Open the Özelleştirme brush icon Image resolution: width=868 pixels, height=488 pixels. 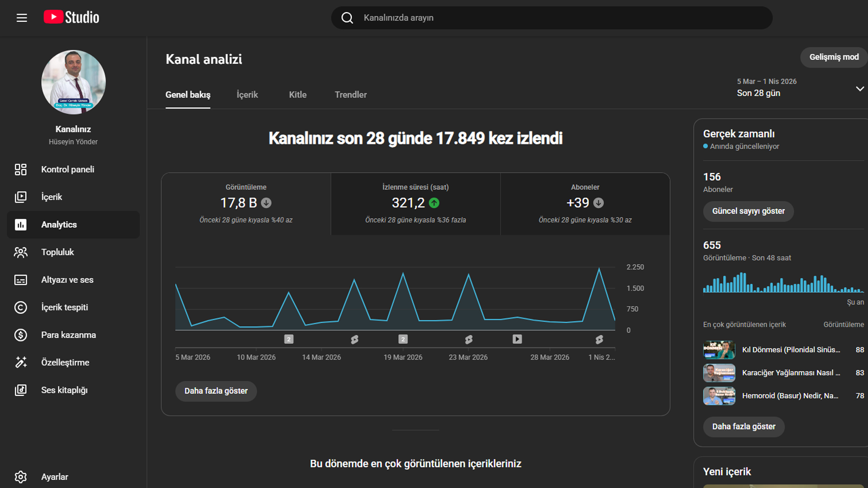pyautogui.click(x=21, y=362)
